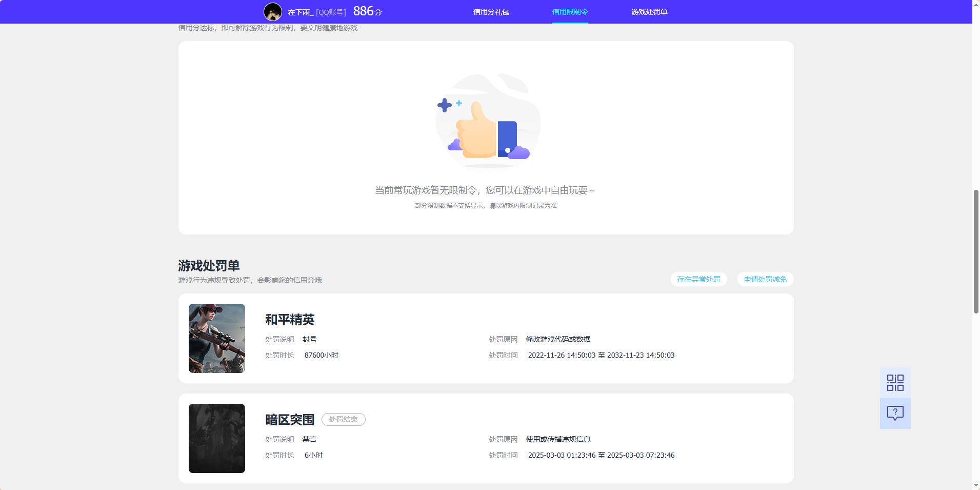
Task: Click the 禁言 penalty description
Action: pyautogui.click(x=309, y=439)
